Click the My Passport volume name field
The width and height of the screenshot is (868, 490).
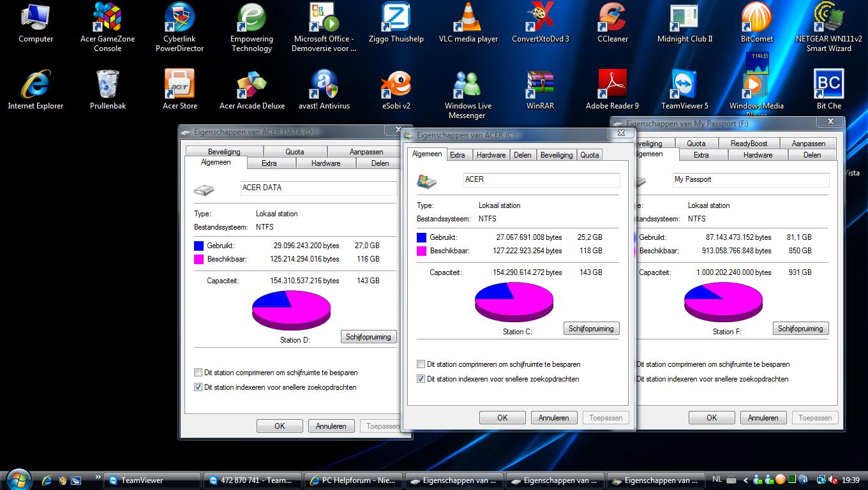751,180
